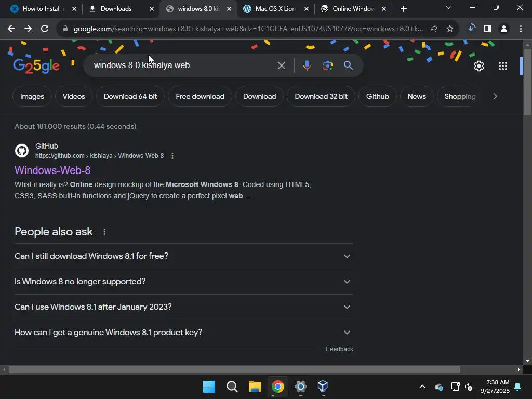Share this page from the address bar
This screenshot has height=399, width=532.
pos(433,29)
